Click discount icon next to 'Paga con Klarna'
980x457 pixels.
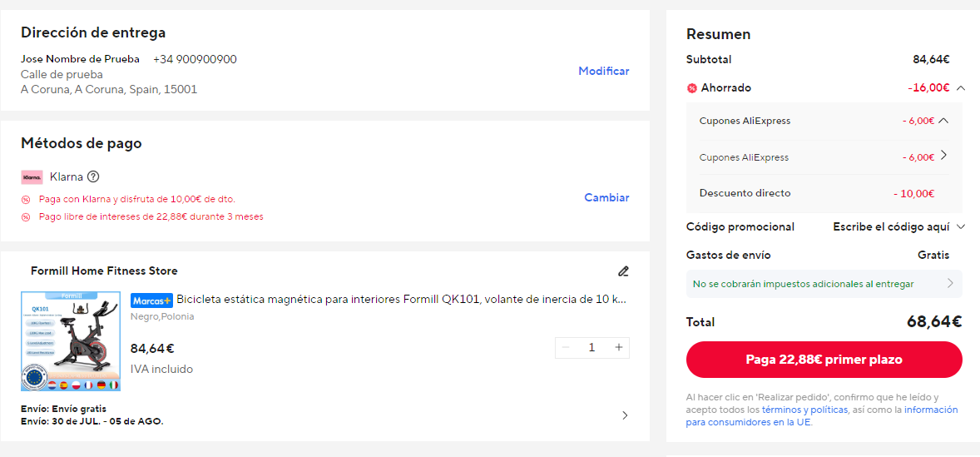click(x=26, y=200)
